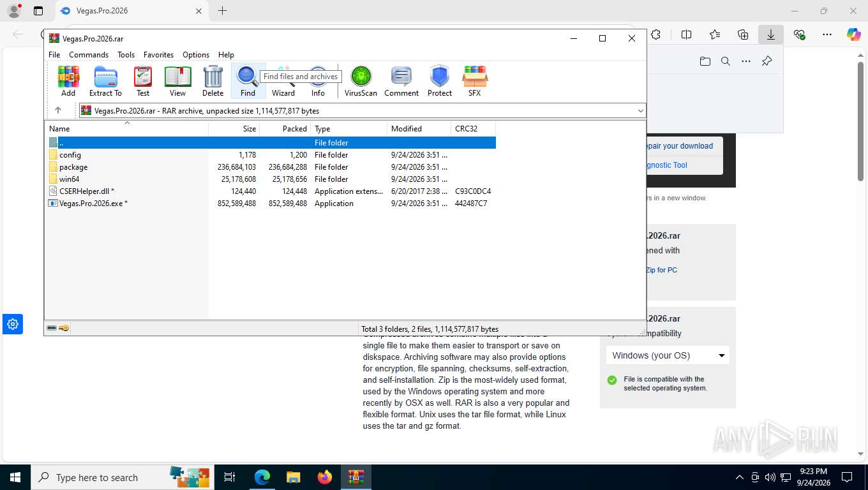Viewport: 868px width, 490px height.
Task: Click the drive icon in status bar
Action: pos(52,328)
